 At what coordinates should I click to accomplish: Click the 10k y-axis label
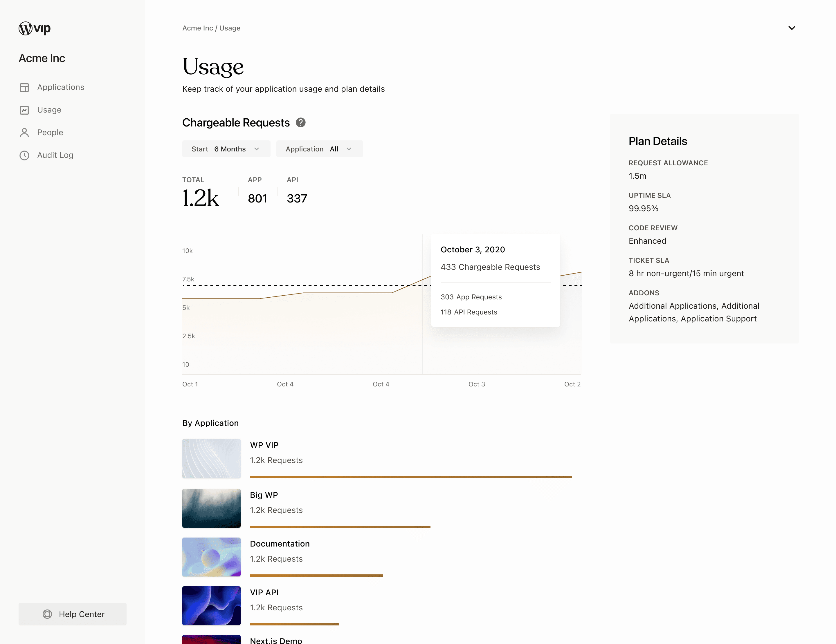[187, 251]
